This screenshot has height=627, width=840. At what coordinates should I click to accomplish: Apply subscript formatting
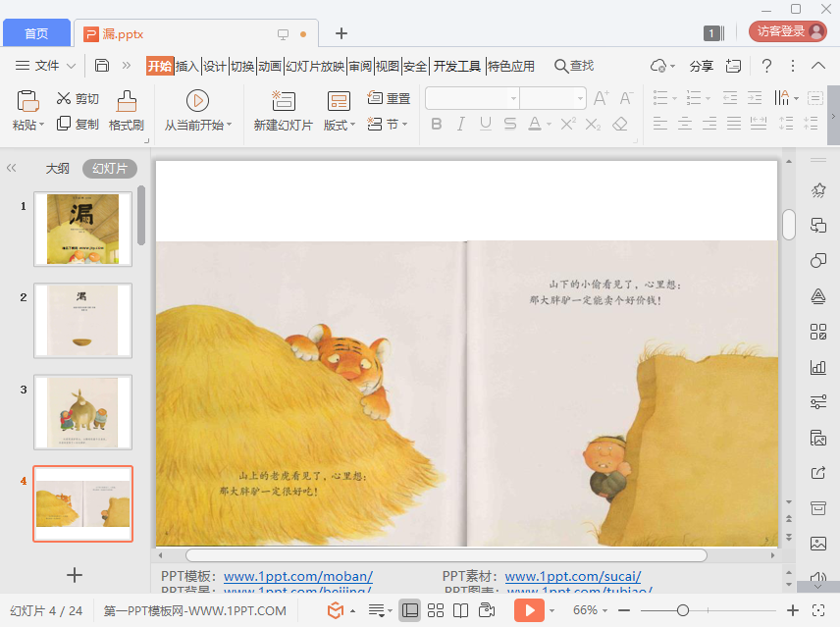593,125
